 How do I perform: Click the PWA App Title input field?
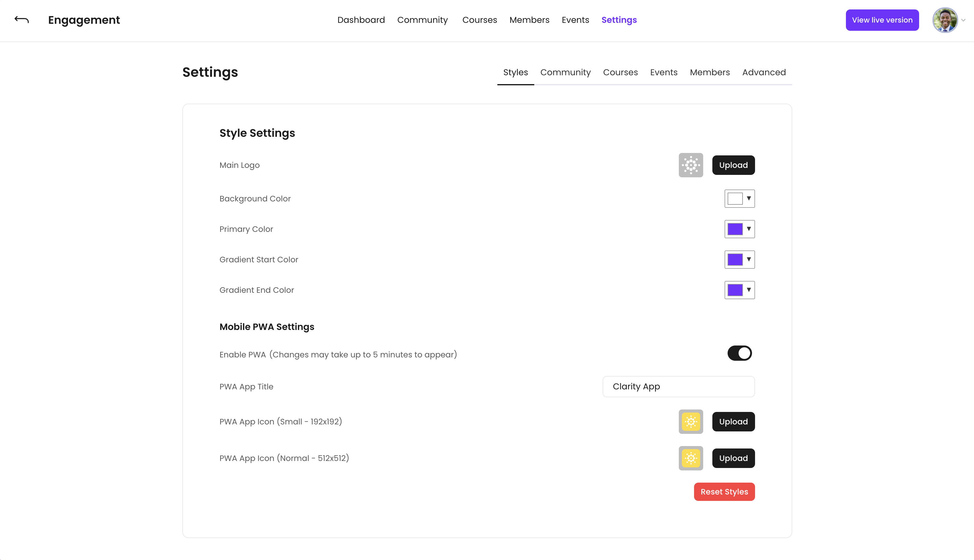[x=678, y=387]
